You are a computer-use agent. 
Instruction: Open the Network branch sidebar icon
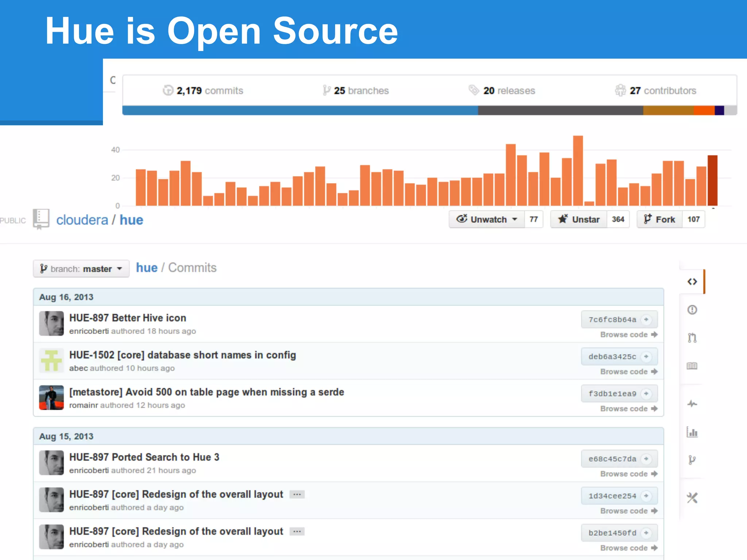692,460
